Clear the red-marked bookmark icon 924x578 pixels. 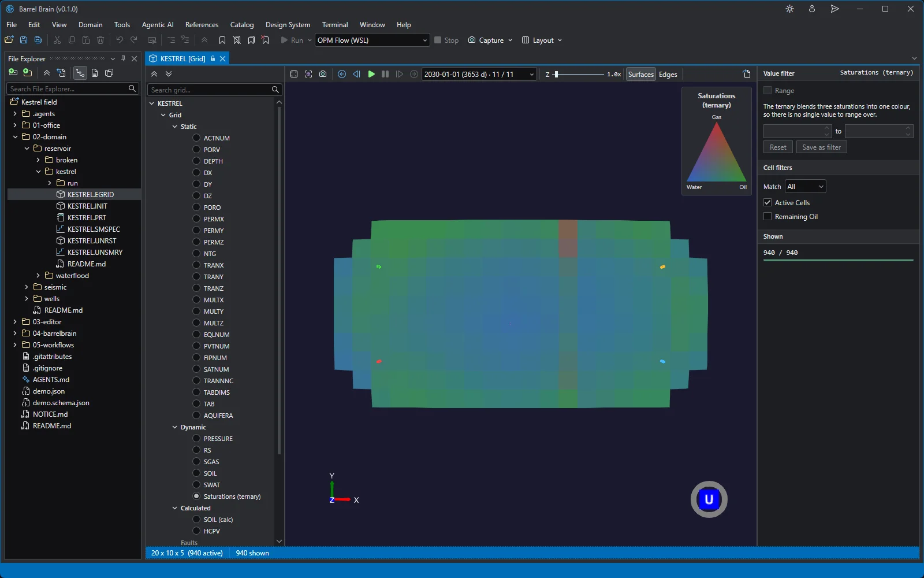tap(266, 40)
